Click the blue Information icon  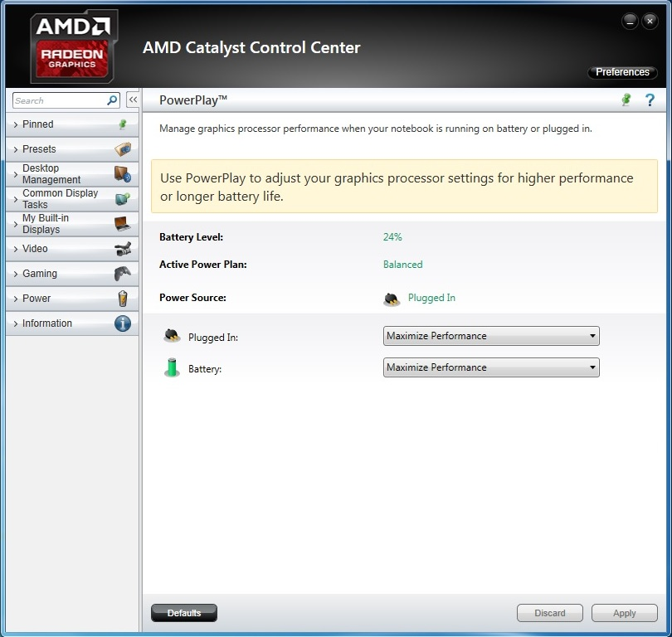[x=123, y=323]
